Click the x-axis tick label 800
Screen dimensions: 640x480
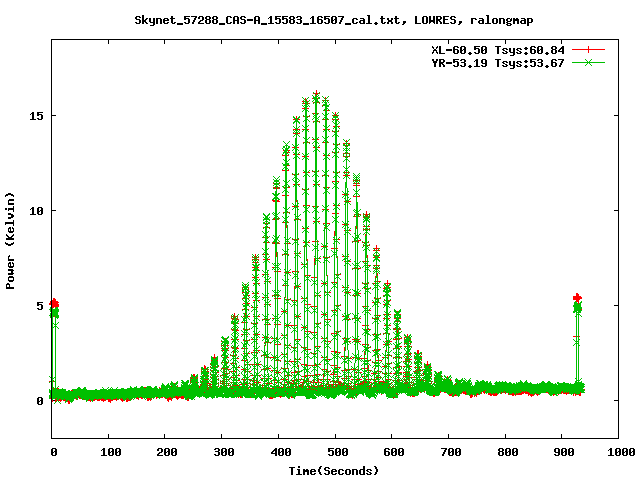[508, 452]
